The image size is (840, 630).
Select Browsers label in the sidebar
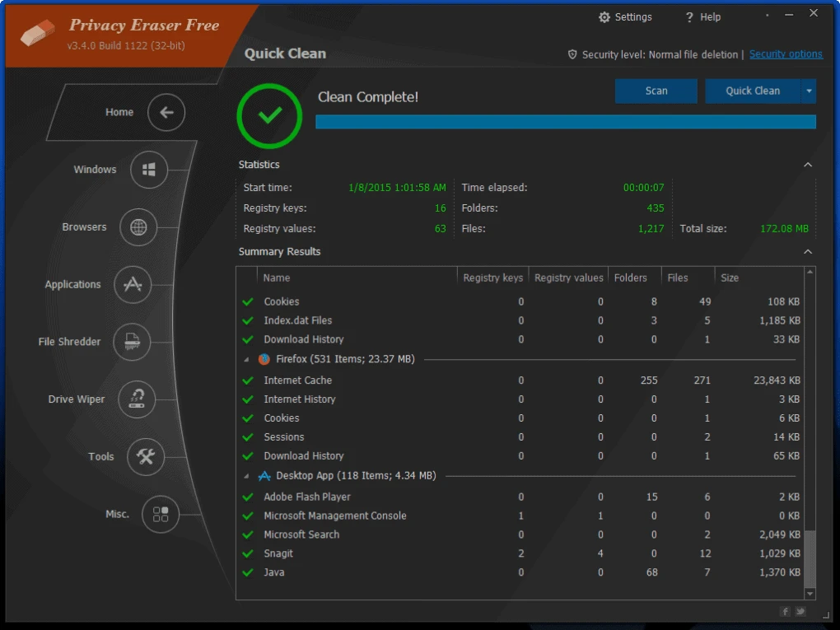click(x=84, y=227)
